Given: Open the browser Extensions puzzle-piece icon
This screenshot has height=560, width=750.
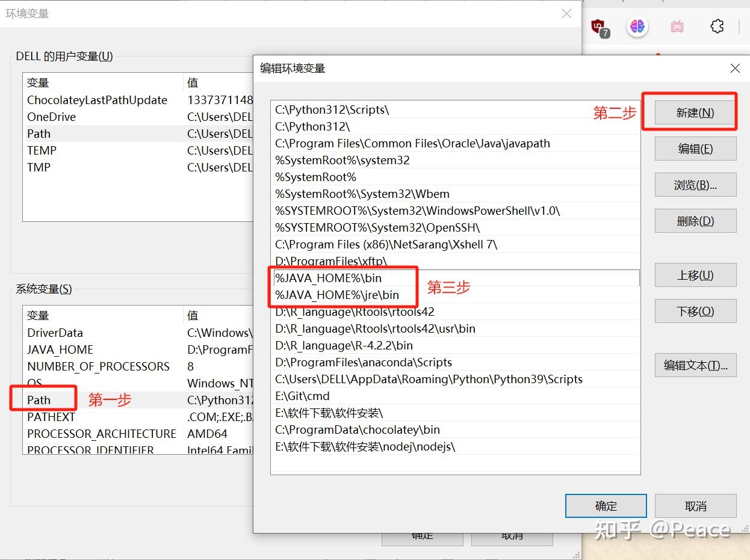Looking at the screenshot, I should pos(716,26).
